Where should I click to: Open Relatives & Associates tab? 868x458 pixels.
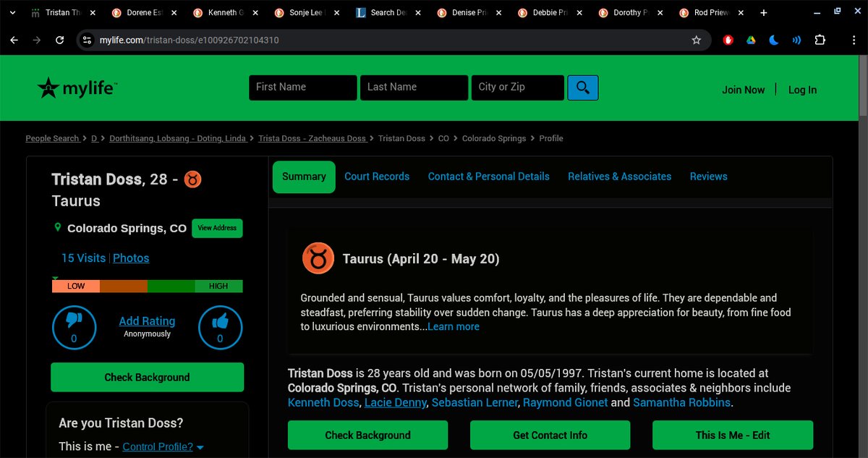pyautogui.click(x=619, y=177)
